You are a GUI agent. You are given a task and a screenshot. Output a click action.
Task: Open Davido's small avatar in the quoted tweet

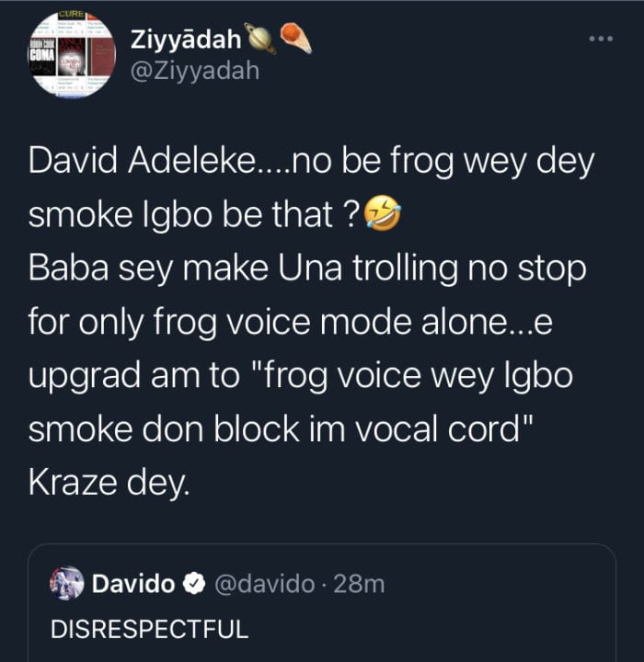[x=67, y=584]
